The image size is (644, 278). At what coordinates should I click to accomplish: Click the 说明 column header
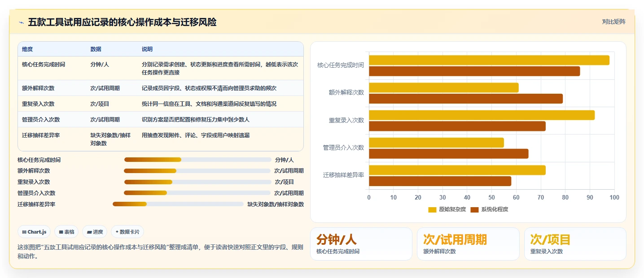(147, 49)
